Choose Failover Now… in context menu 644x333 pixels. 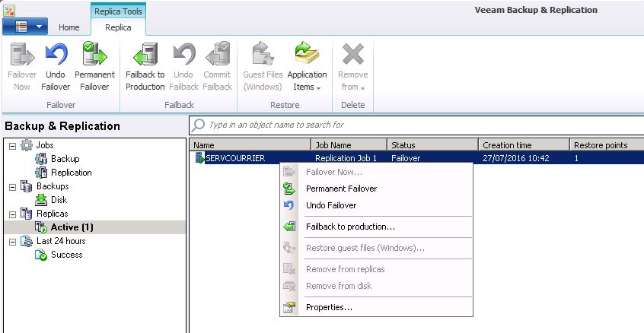tap(376, 172)
